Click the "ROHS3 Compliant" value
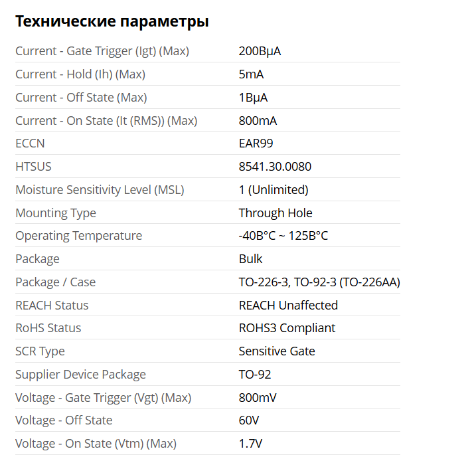Image resolution: width=476 pixels, height=457 pixels. [287, 328]
